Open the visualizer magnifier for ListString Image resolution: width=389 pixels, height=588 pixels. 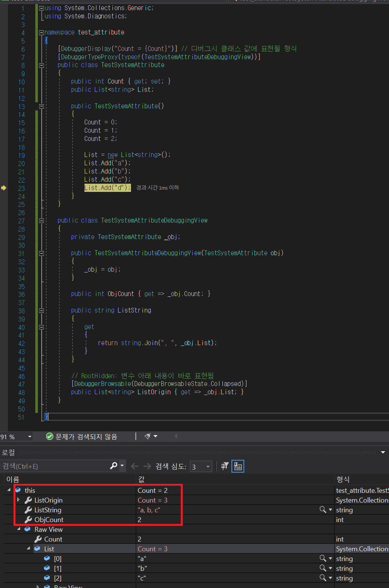pos(323,509)
